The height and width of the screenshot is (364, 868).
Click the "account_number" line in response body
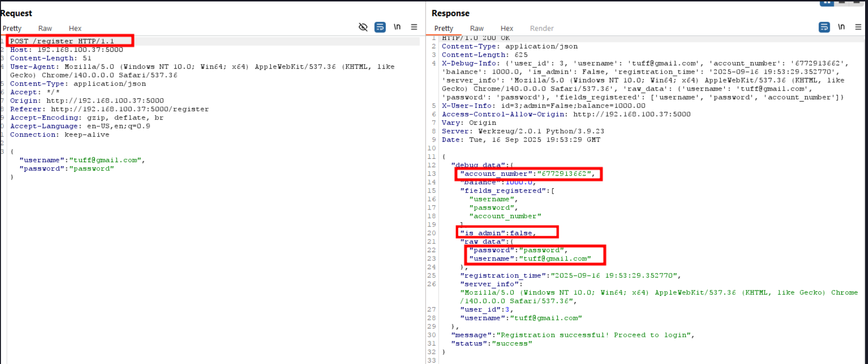point(528,174)
